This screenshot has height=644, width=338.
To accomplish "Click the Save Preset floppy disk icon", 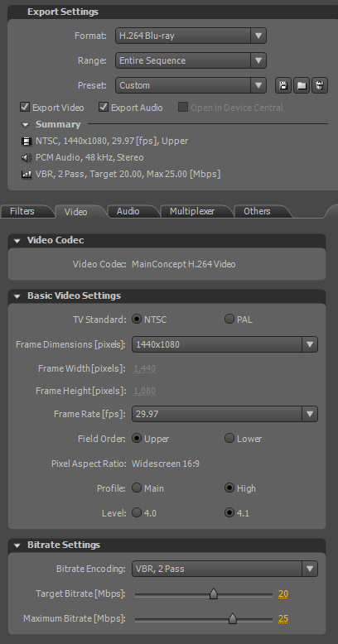I will (283, 85).
